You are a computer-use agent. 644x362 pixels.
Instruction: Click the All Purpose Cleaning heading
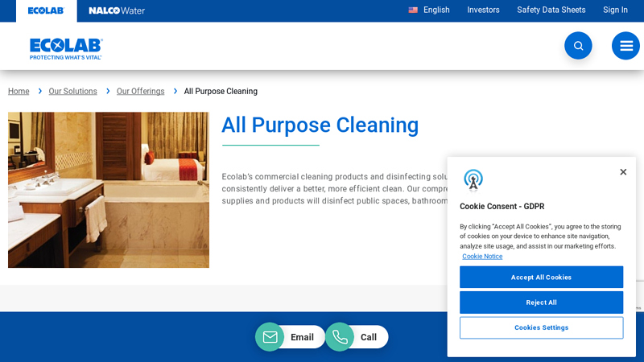320,125
